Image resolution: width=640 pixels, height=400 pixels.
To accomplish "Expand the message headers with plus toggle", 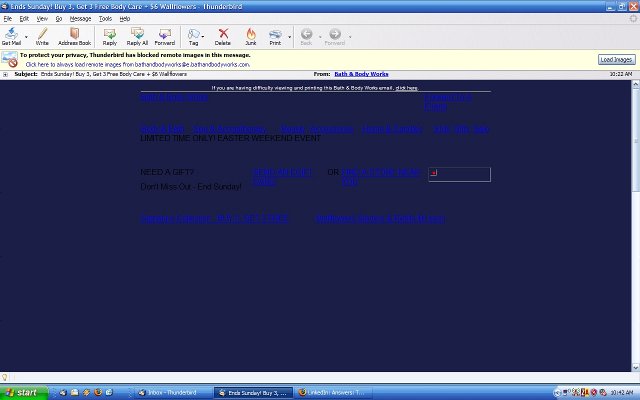I will point(5,74).
